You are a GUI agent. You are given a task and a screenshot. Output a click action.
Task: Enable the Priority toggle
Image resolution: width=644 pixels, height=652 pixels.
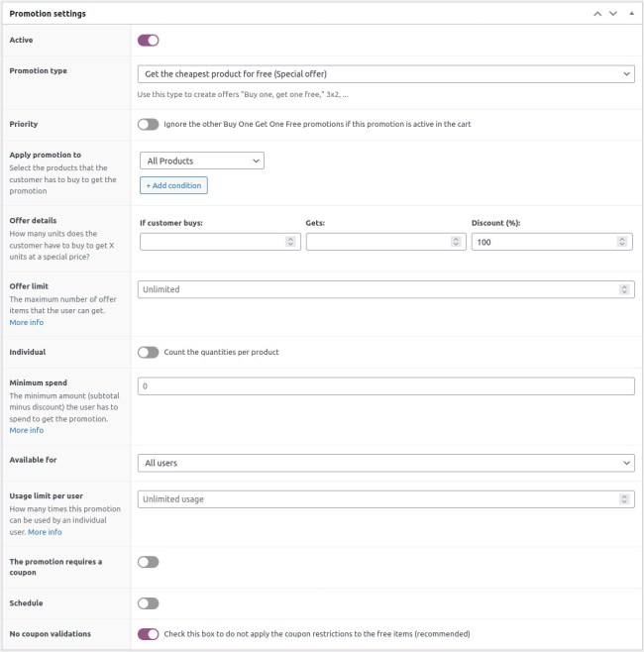(148, 125)
